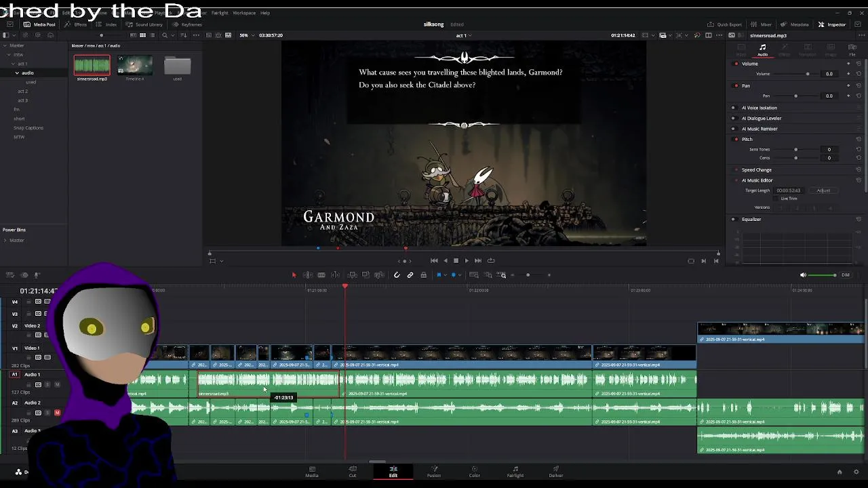868x488 pixels.
Task: Click the blue Flag icon
Action: (x=439, y=275)
